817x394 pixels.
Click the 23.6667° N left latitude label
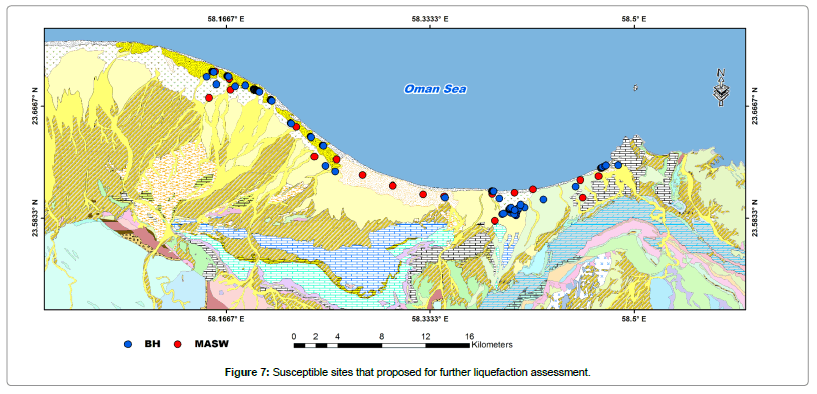(x=36, y=107)
